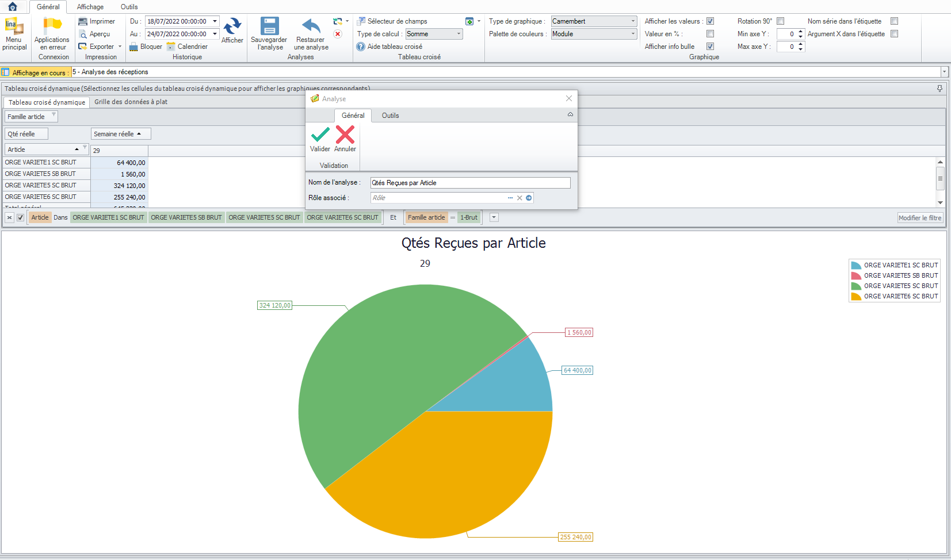Open Grille des données à plat tab
Viewport: 951px width, 560px height.
131,102
